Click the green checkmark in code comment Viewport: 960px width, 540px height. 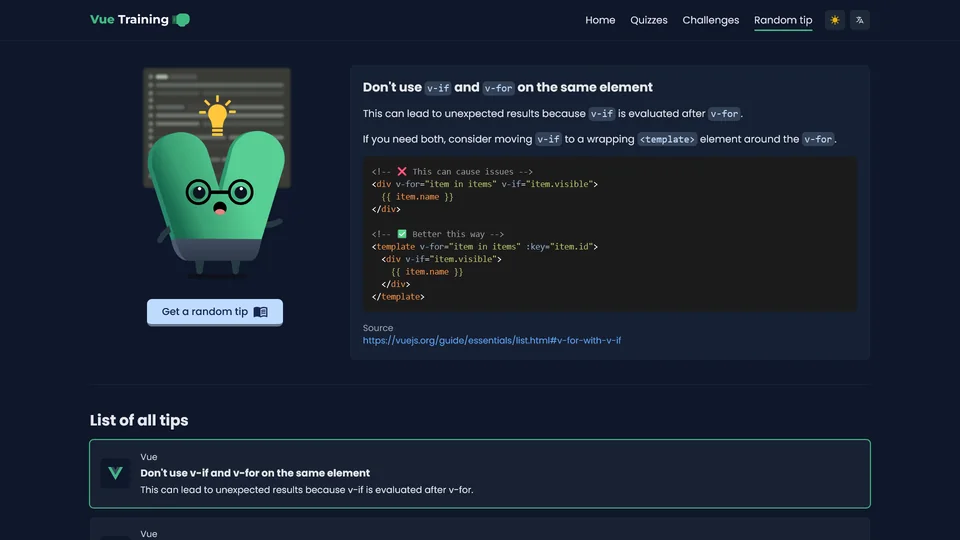click(402, 234)
